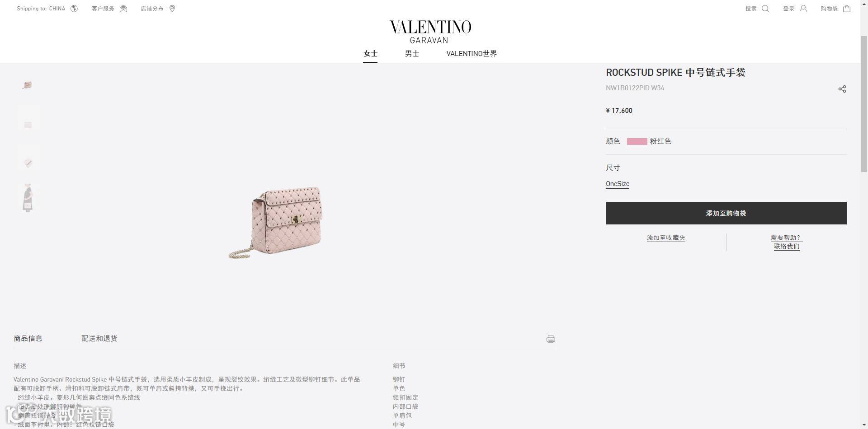The height and width of the screenshot is (429, 868).
Task: Click the Valentino Garavani logo
Action: [x=430, y=32]
